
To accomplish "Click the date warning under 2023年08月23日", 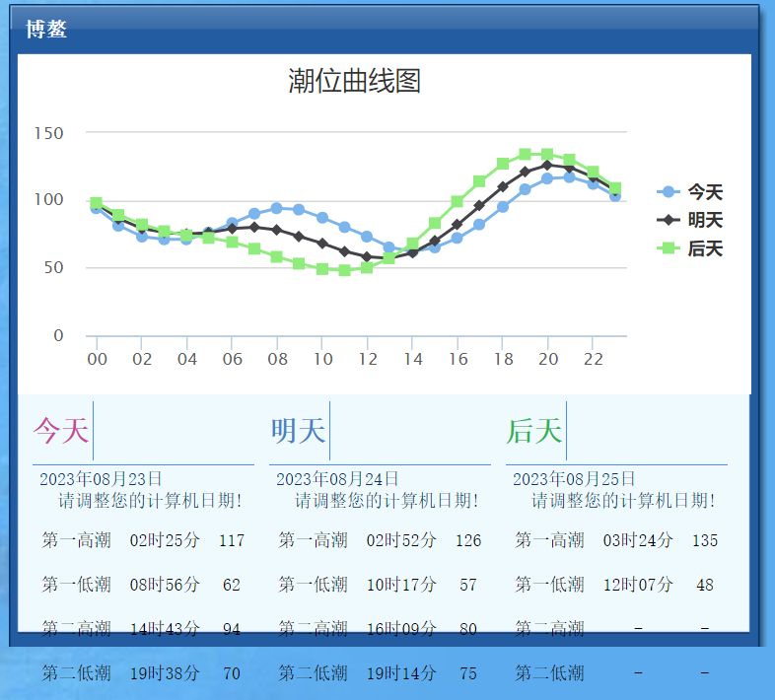I will [150, 500].
